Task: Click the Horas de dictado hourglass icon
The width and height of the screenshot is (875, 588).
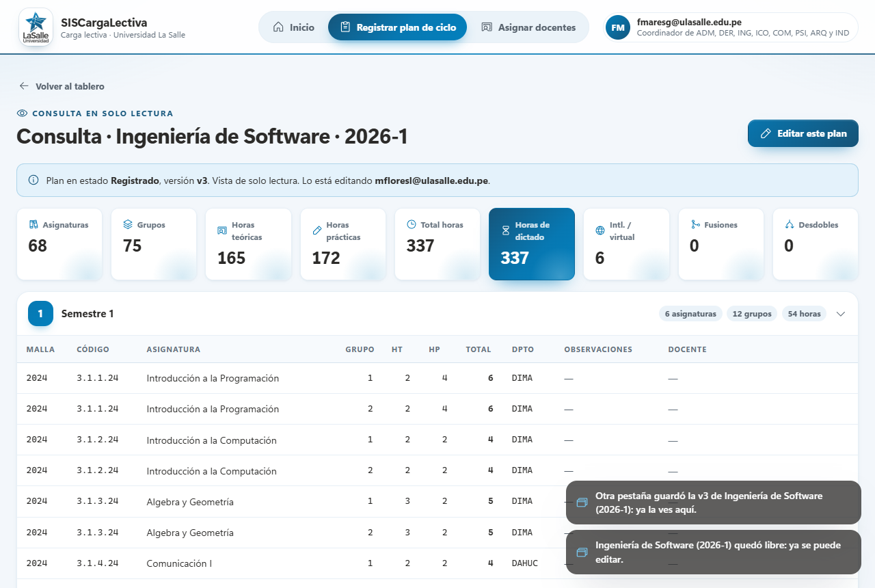Action: click(506, 230)
